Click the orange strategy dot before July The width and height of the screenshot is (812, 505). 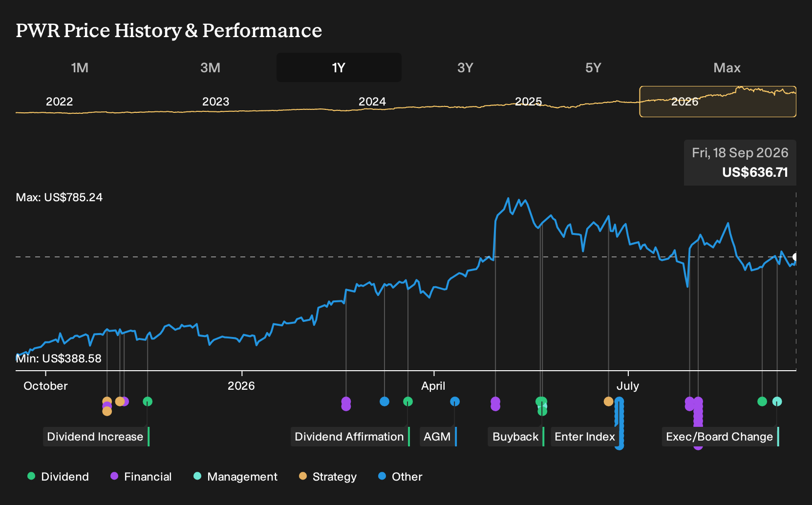[608, 401]
